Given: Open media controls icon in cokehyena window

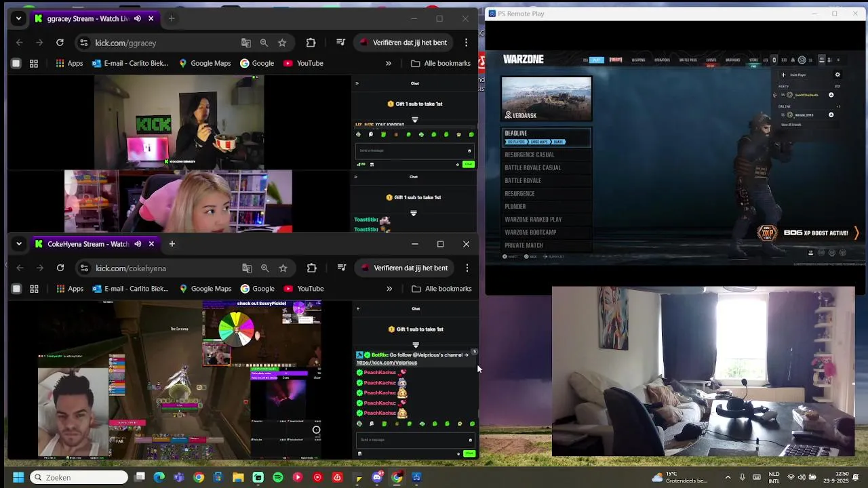Looking at the screenshot, I should pos(342,268).
